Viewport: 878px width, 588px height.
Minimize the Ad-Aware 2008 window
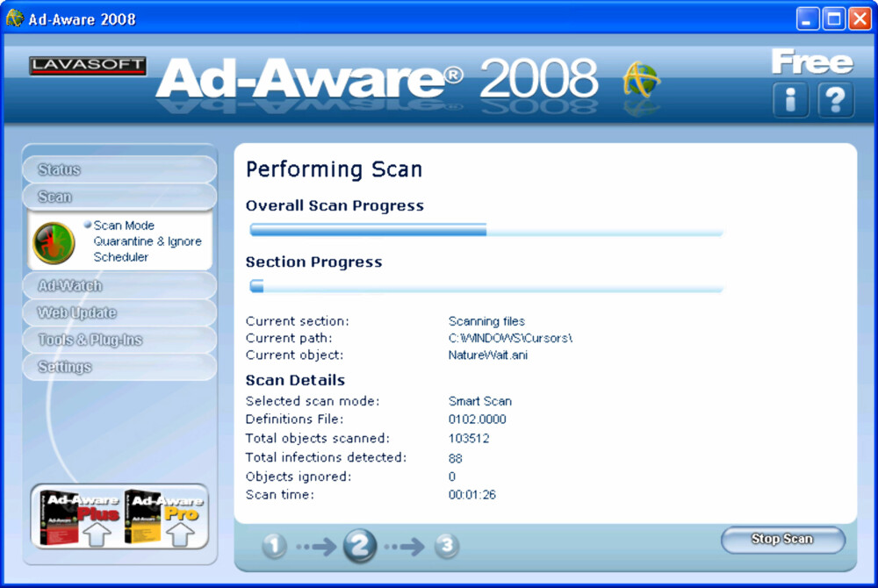pos(807,19)
